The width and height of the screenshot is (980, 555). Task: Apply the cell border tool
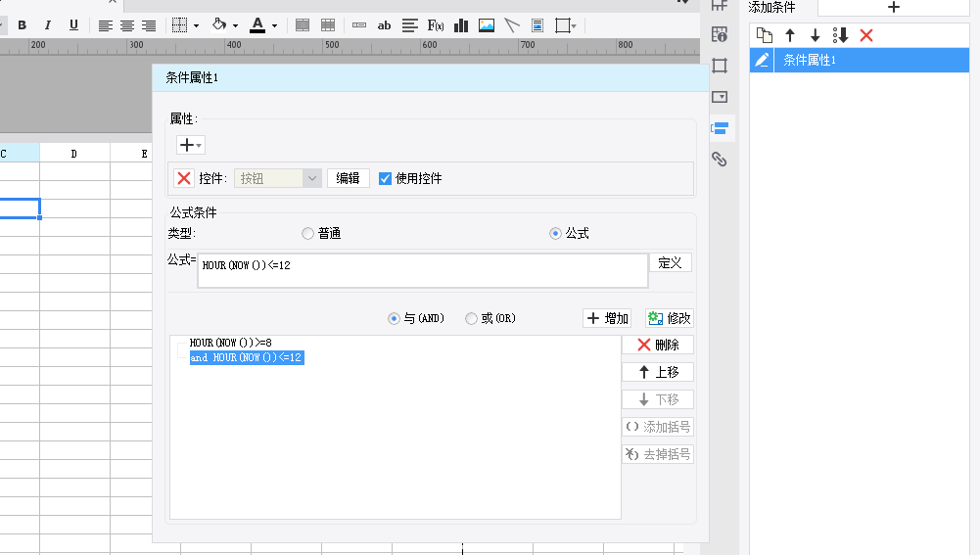click(179, 25)
